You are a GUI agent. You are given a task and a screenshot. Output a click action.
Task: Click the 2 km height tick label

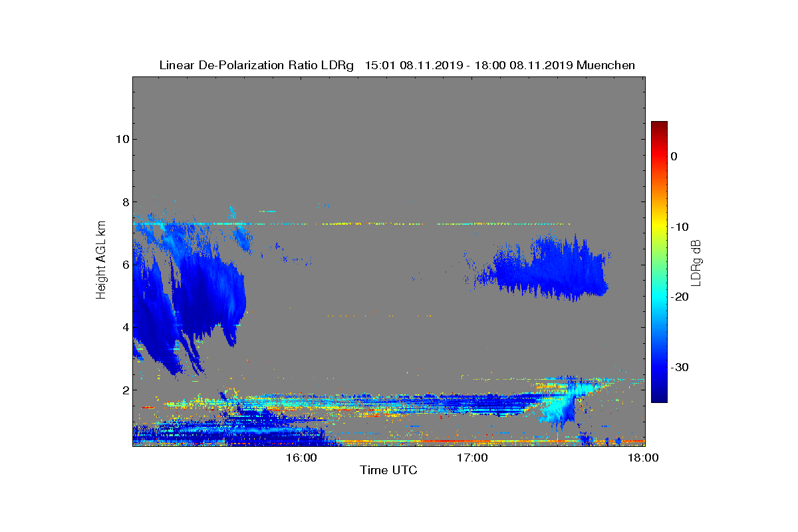point(125,390)
